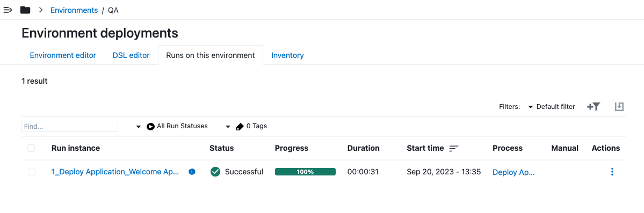The height and width of the screenshot is (213, 644).
Task: Expand the All Run Statuses dropdown arrow
Action: coord(139,127)
